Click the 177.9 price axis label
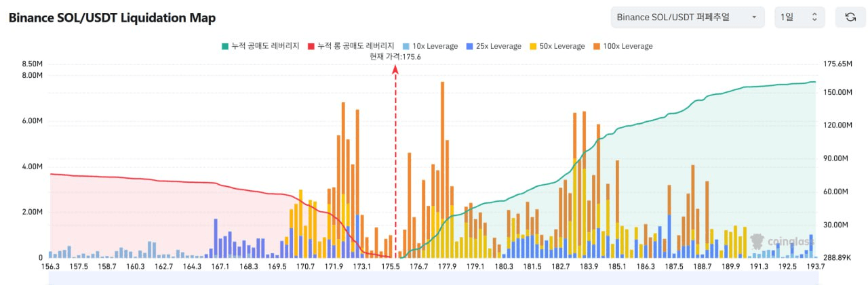The image size is (868, 285). point(448,267)
